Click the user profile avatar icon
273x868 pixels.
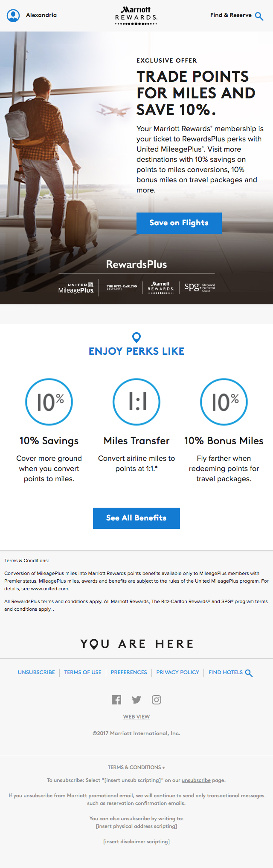(13, 15)
